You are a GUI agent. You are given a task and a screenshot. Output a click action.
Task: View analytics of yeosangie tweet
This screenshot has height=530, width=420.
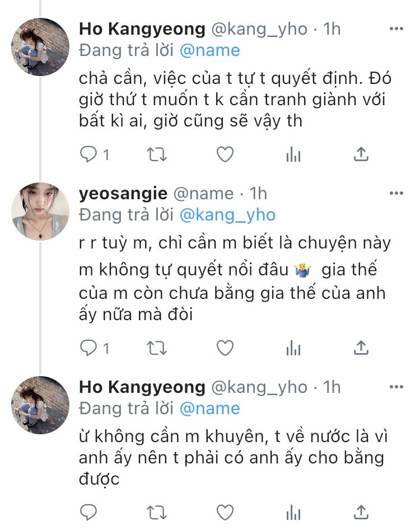(293, 348)
